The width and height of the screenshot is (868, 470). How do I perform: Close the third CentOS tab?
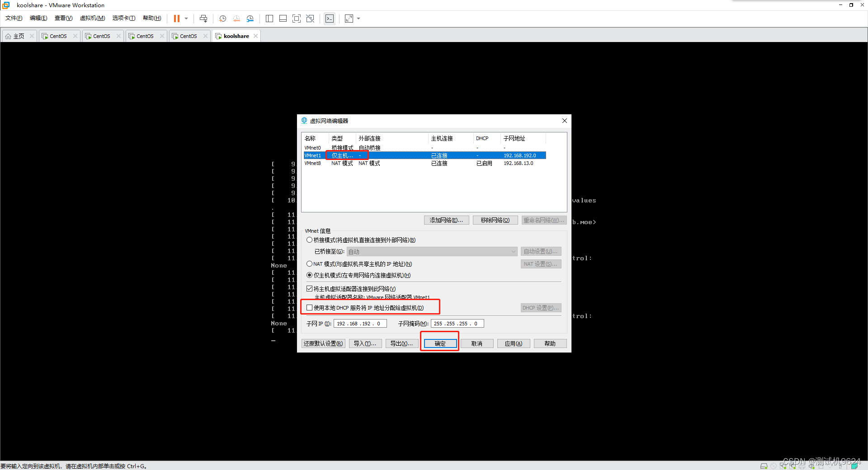pyautogui.click(x=162, y=36)
